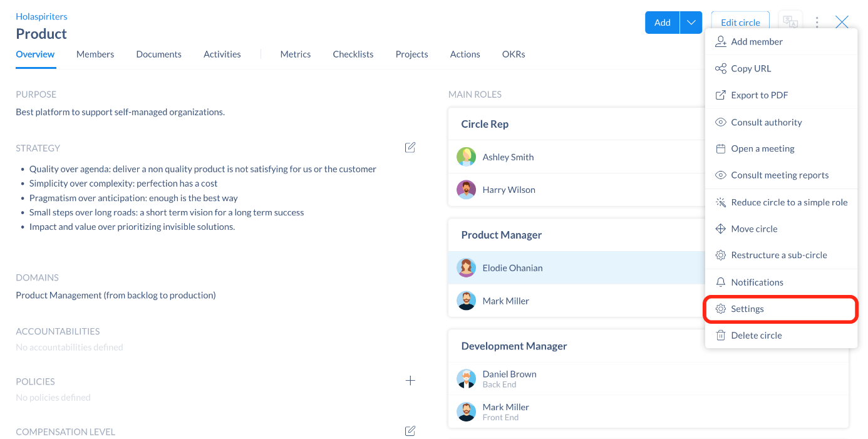Click Harry Wilson's avatar
This screenshot has width=868, height=439.
pos(466,190)
